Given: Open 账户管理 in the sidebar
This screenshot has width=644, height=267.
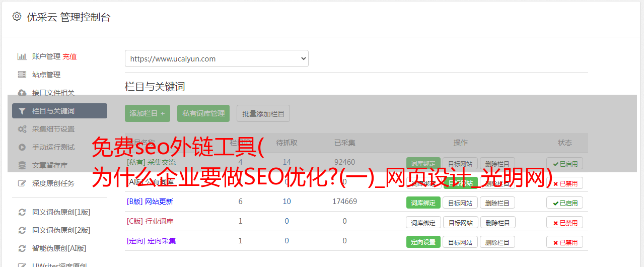Looking at the screenshot, I should (46, 56).
